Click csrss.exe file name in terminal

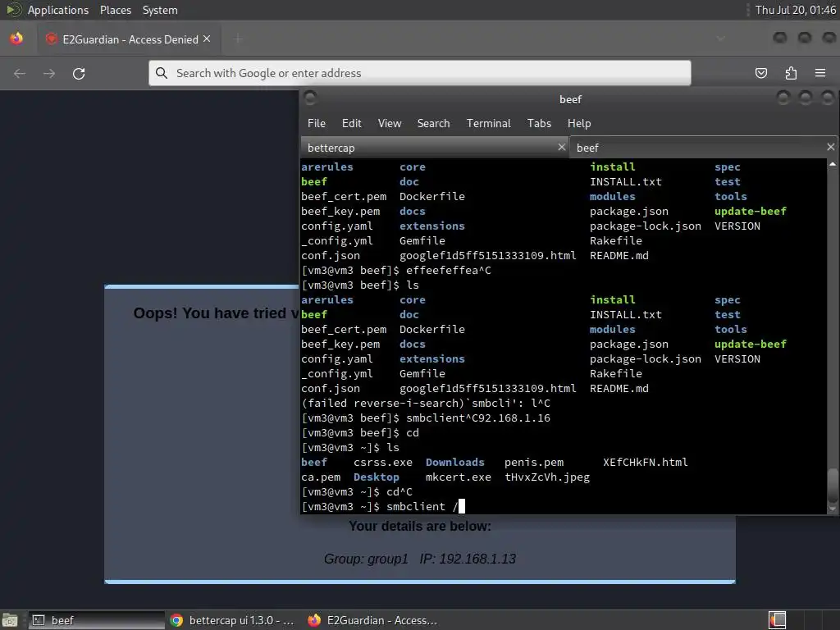pyautogui.click(x=383, y=463)
